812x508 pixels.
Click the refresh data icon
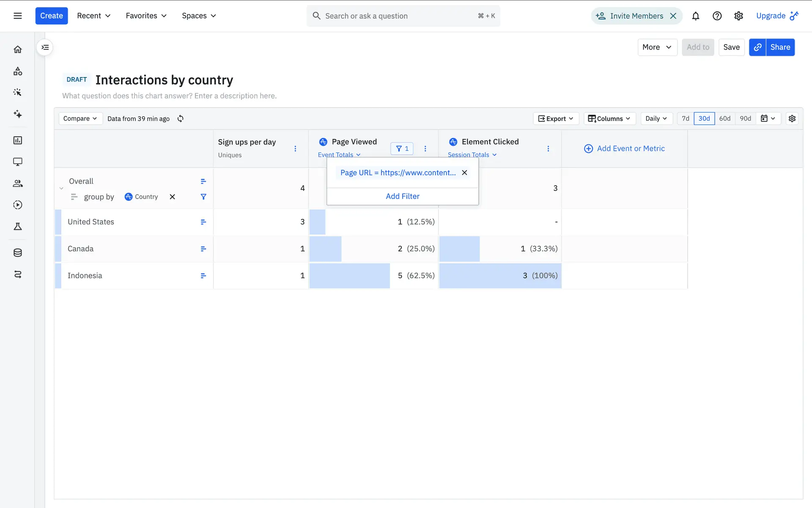pyautogui.click(x=181, y=119)
